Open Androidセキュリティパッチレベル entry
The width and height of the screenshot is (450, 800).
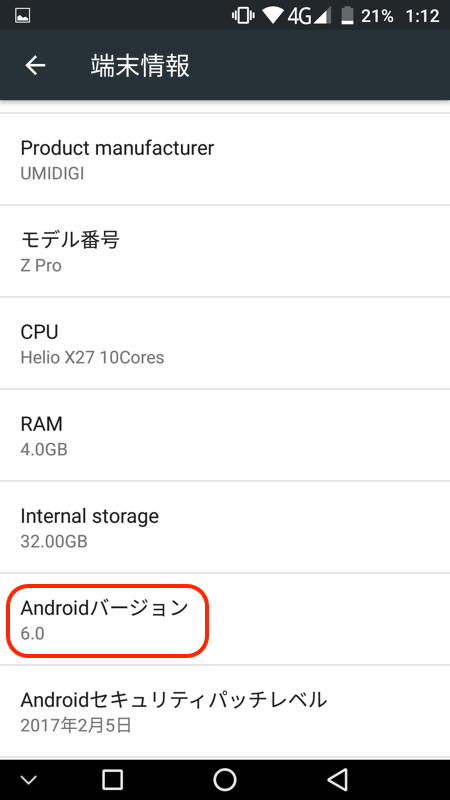225,711
